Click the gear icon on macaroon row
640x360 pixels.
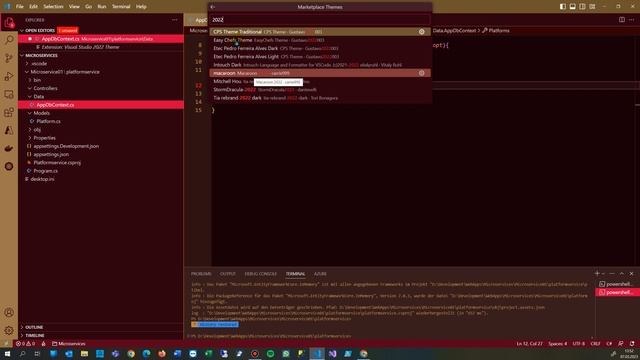click(422, 73)
